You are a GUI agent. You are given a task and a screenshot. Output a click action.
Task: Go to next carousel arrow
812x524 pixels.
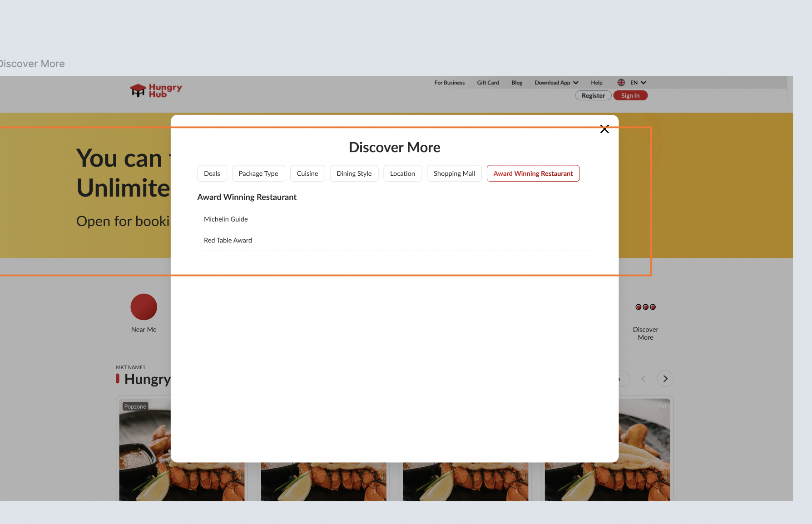[665, 379]
